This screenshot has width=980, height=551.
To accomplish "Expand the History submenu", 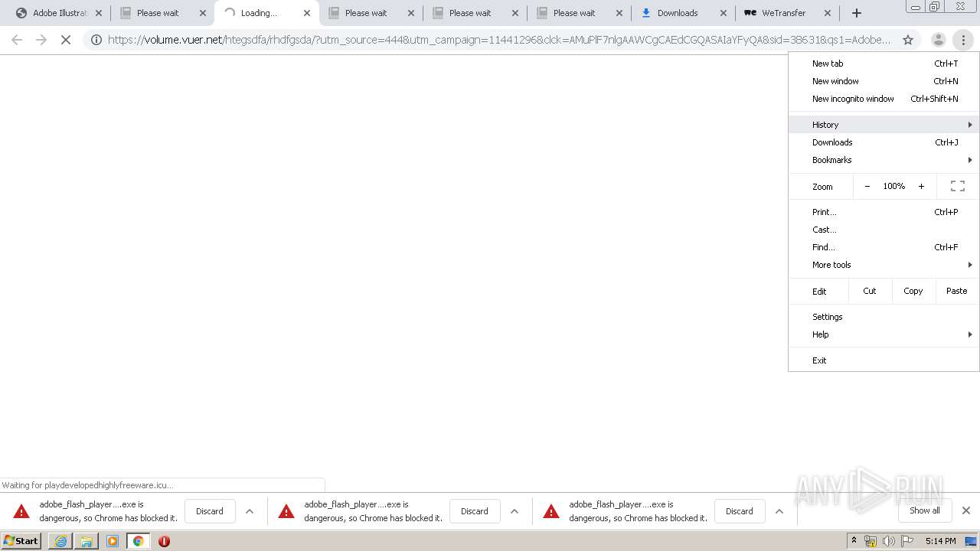I will pyautogui.click(x=884, y=125).
